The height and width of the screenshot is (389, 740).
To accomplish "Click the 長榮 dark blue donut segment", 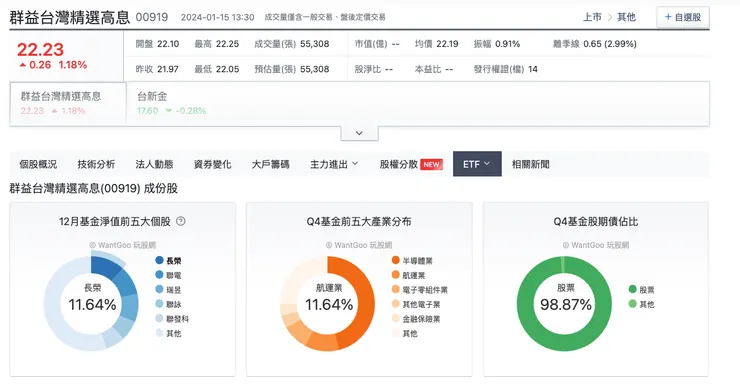I will 106,266.
